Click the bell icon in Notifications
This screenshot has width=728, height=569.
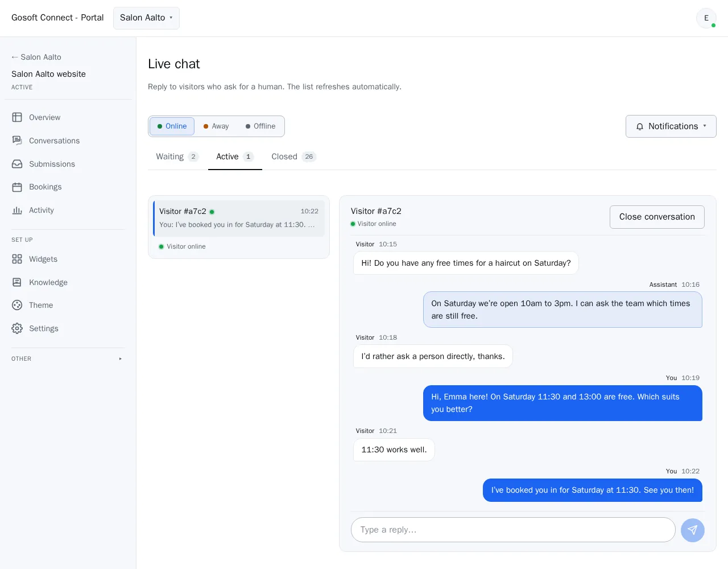click(x=640, y=127)
